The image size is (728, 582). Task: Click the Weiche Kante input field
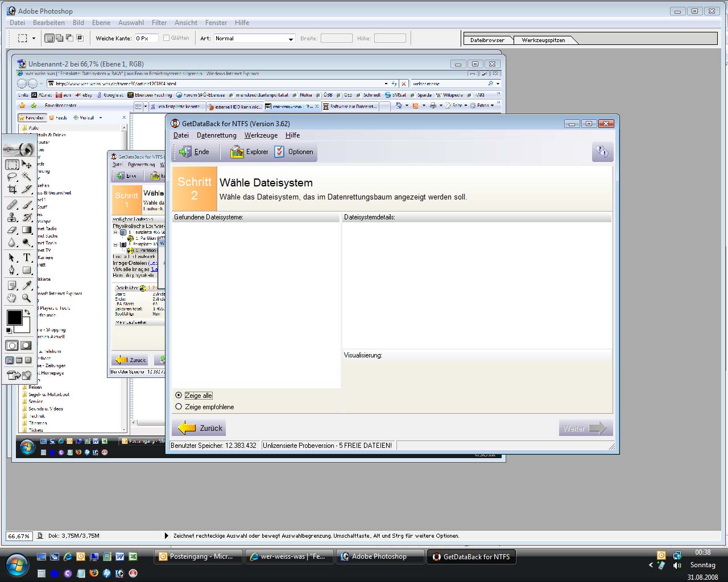(146, 38)
